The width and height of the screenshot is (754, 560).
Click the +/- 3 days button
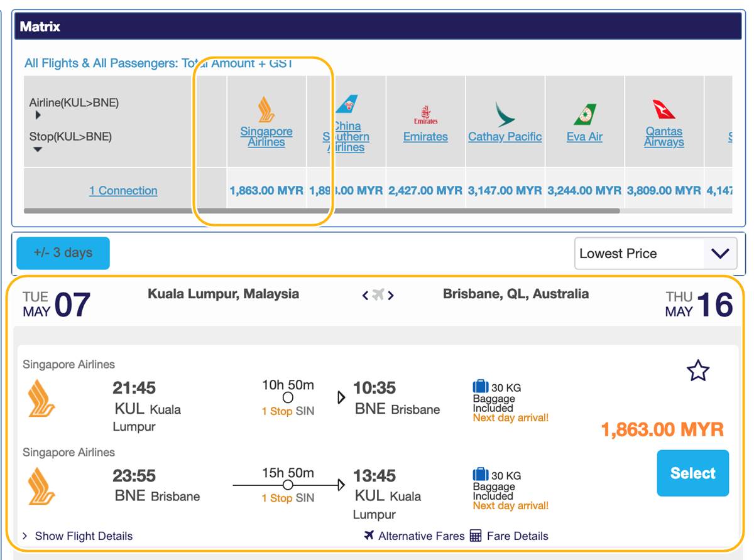pyautogui.click(x=63, y=253)
